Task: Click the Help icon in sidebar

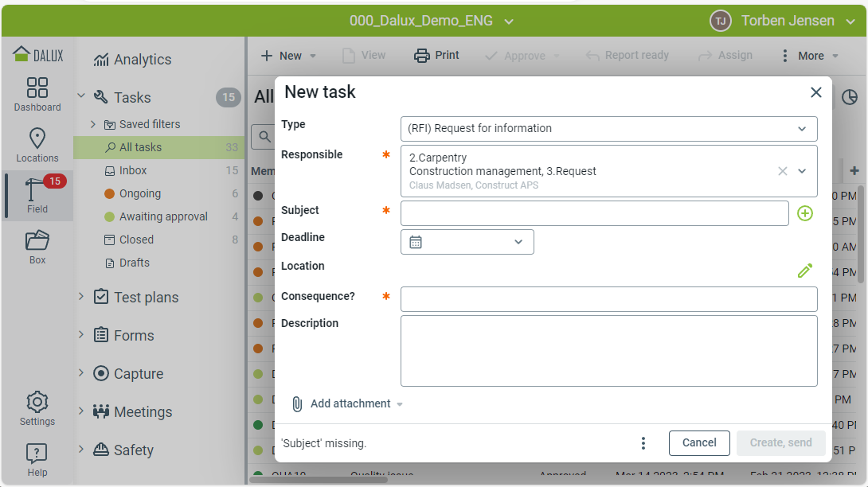Action: [x=37, y=459]
